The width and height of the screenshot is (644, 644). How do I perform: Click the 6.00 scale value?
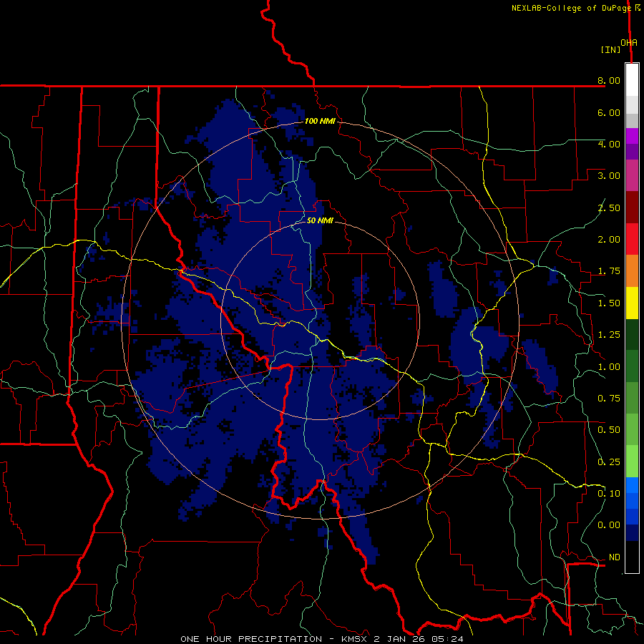pyautogui.click(x=609, y=112)
